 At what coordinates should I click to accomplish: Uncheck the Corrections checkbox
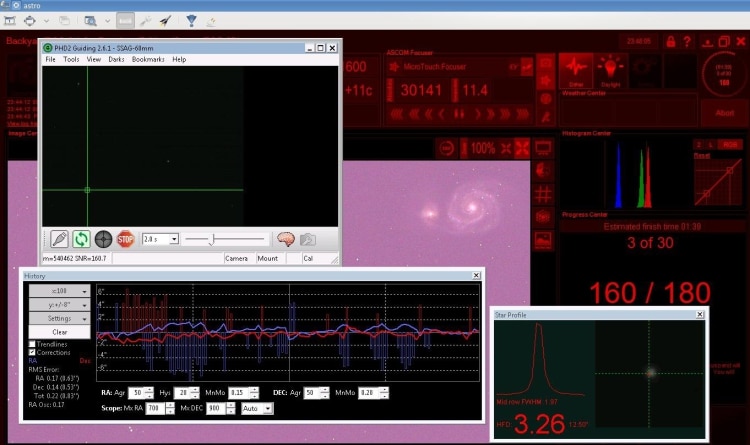(x=32, y=352)
